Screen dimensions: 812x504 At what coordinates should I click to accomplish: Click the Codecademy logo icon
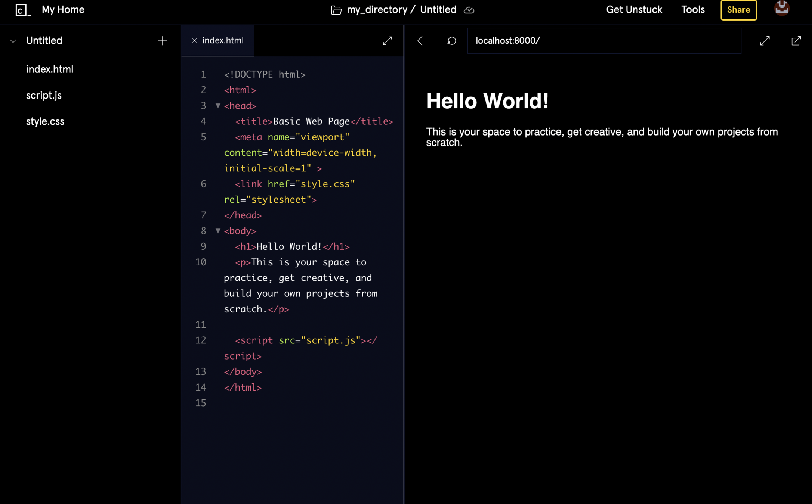click(x=23, y=10)
